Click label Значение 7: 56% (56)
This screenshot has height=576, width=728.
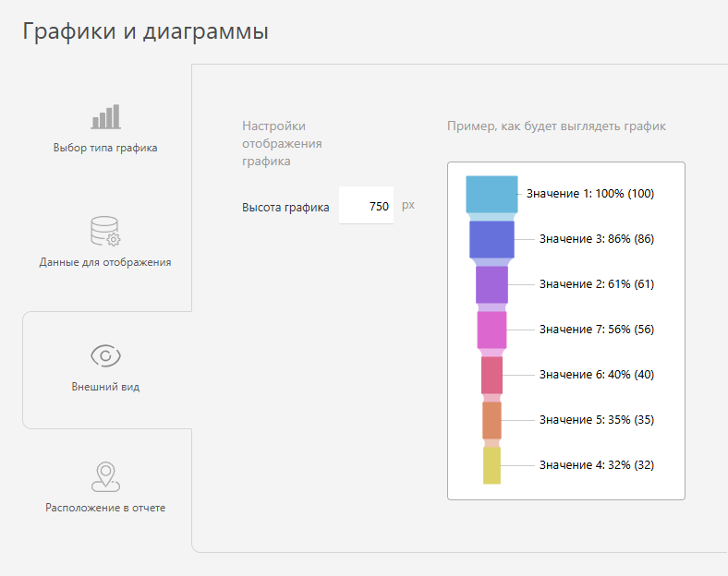597,330
